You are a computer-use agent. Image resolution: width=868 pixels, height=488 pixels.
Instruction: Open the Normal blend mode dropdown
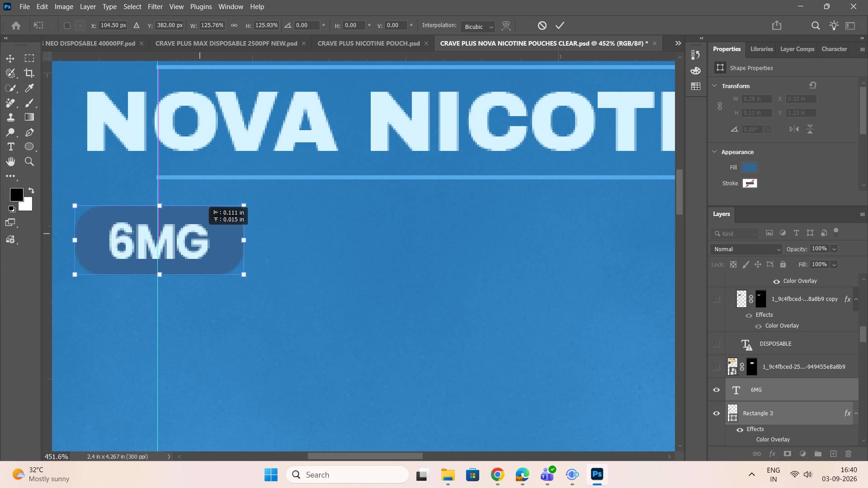(x=746, y=249)
